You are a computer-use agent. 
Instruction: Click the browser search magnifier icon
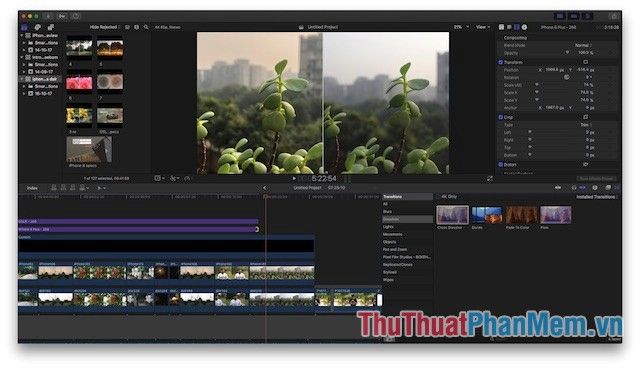point(146,27)
